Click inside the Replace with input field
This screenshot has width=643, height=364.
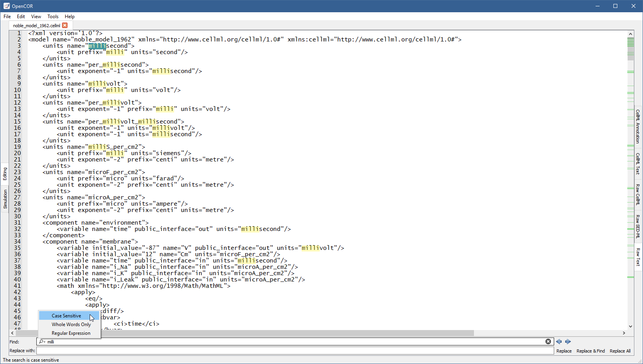295,351
